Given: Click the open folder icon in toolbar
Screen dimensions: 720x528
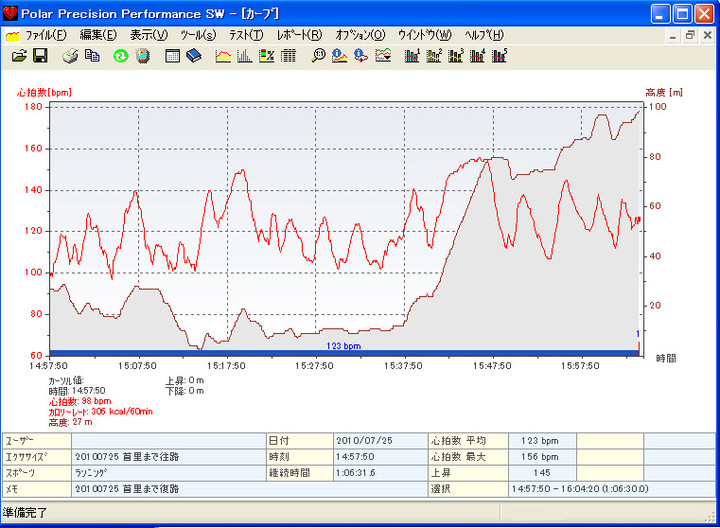Looking at the screenshot, I should click(x=19, y=56).
